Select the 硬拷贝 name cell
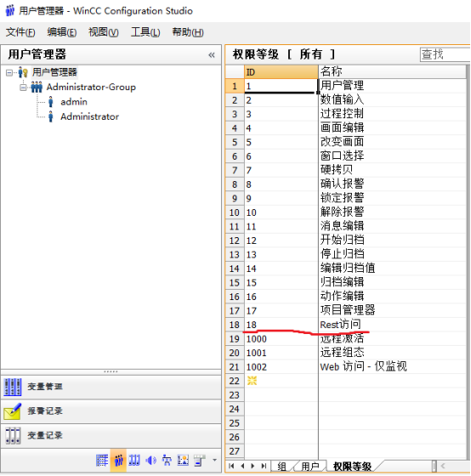Screen dimensions: 471x476 point(392,170)
